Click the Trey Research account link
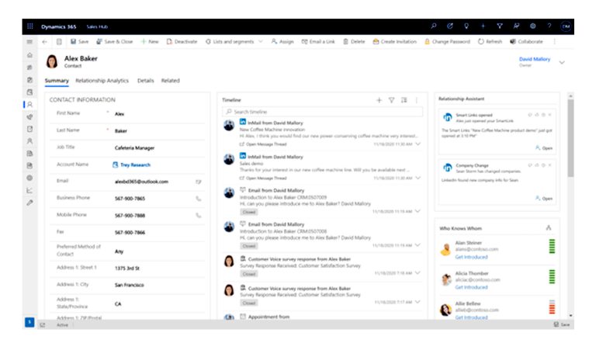 [135, 165]
